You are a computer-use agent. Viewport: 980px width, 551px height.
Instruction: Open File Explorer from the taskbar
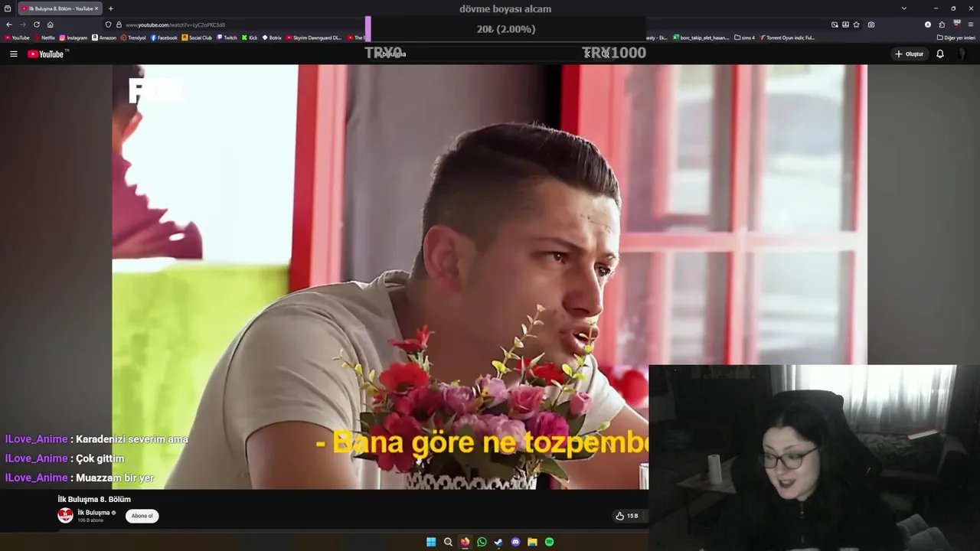532,542
